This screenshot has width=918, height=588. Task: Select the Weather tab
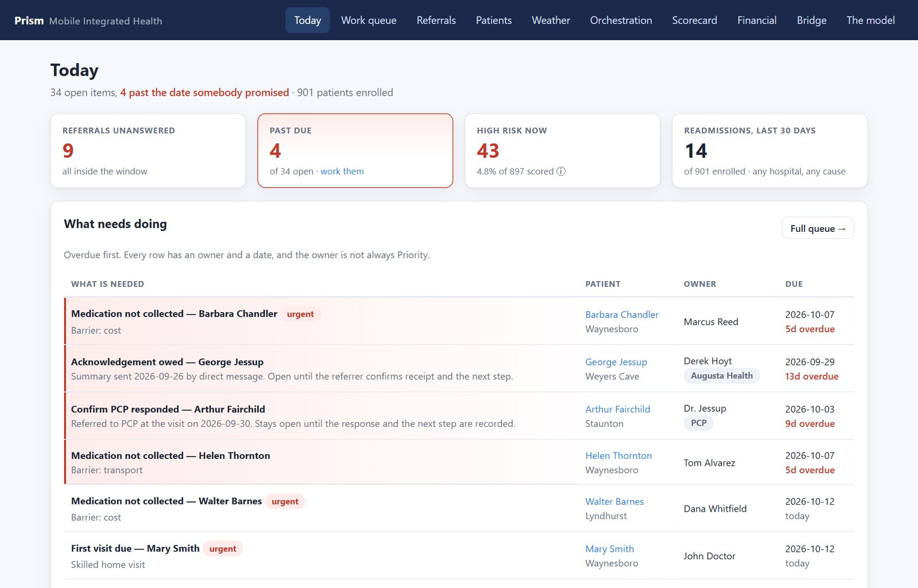point(551,20)
